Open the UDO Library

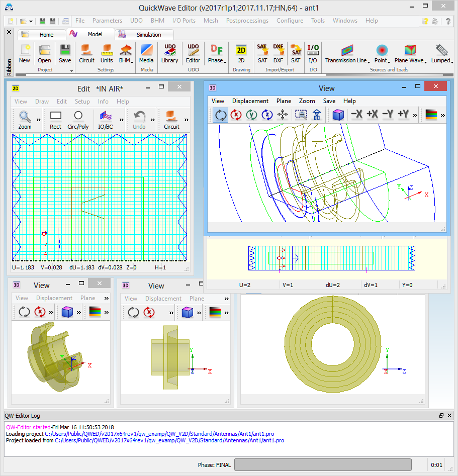pyautogui.click(x=169, y=53)
